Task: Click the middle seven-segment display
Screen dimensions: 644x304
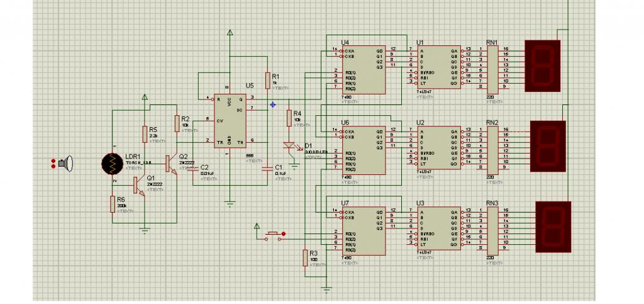Action: tap(548, 146)
